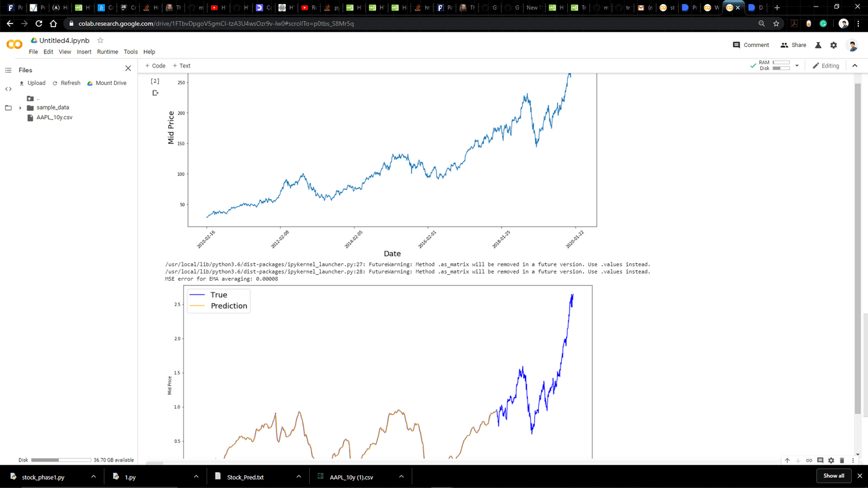The image size is (868, 488).
Task: Open the Comment panel
Action: point(751,45)
